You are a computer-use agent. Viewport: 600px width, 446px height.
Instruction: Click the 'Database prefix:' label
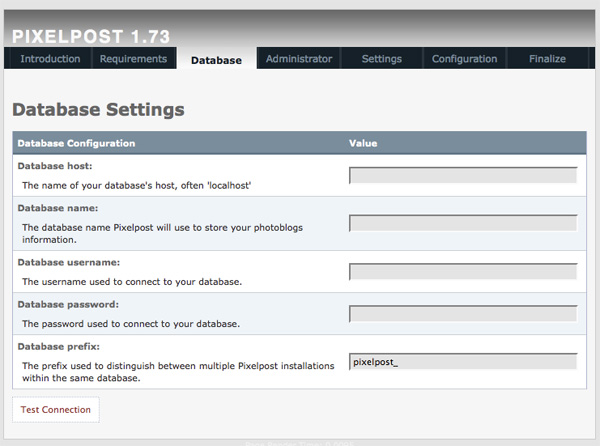[x=59, y=347]
